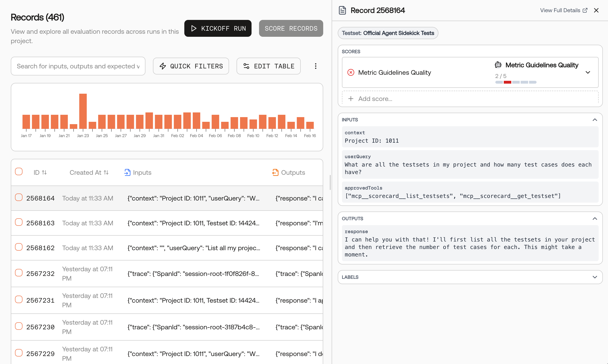The image size is (608, 364).
Task: Collapse the OUTPUTS section
Action: coord(595,219)
